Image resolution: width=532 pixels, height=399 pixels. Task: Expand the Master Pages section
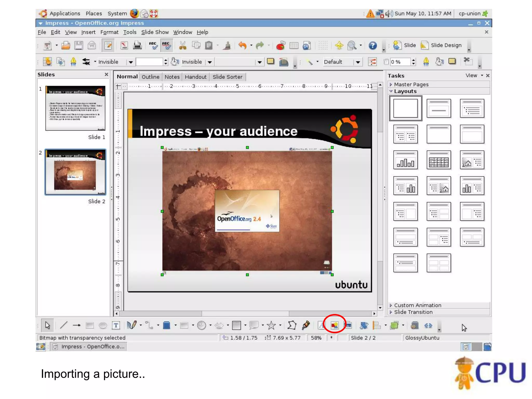[439, 84]
